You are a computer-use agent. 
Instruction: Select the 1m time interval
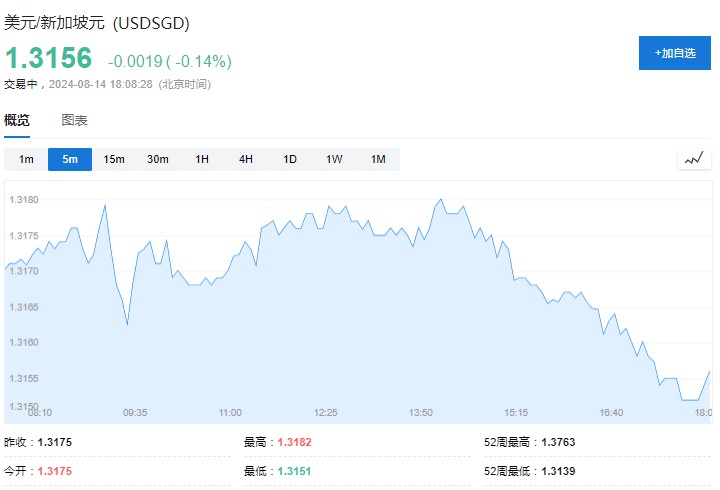[26, 159]
